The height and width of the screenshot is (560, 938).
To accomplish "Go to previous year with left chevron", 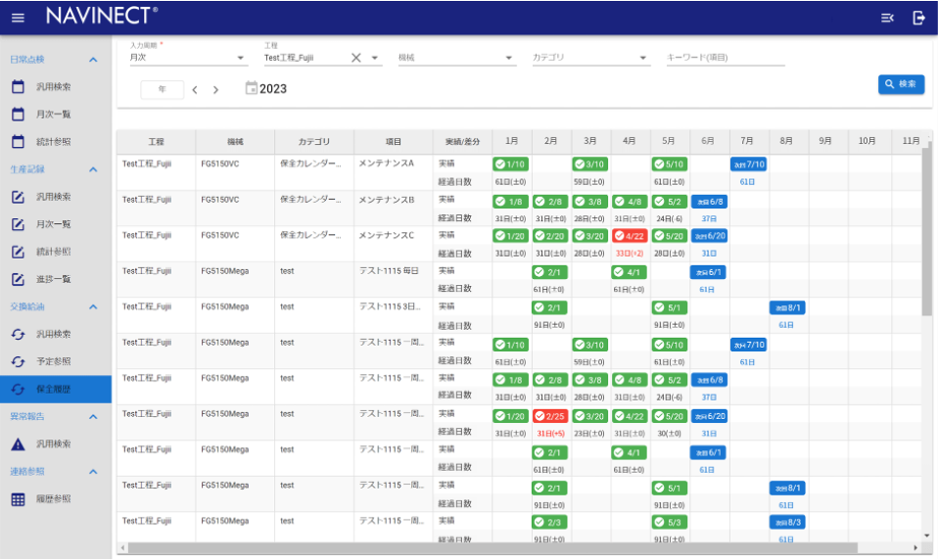I will pos(195,90).
